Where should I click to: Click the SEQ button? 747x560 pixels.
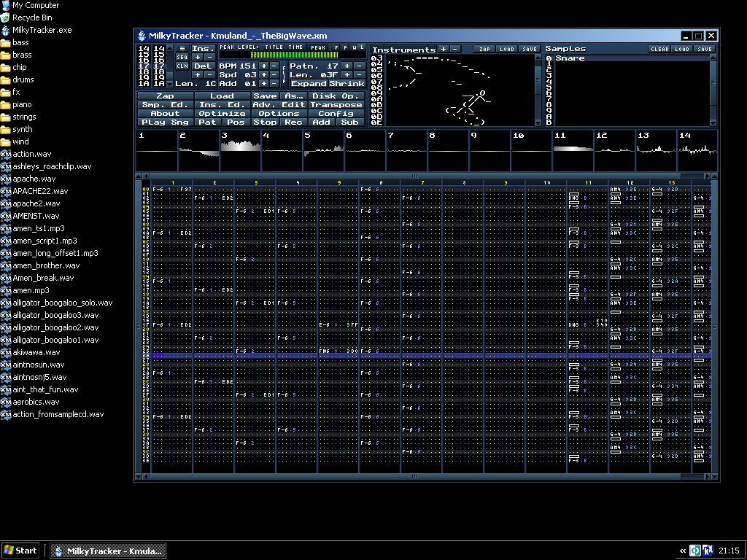click(182, 57)
